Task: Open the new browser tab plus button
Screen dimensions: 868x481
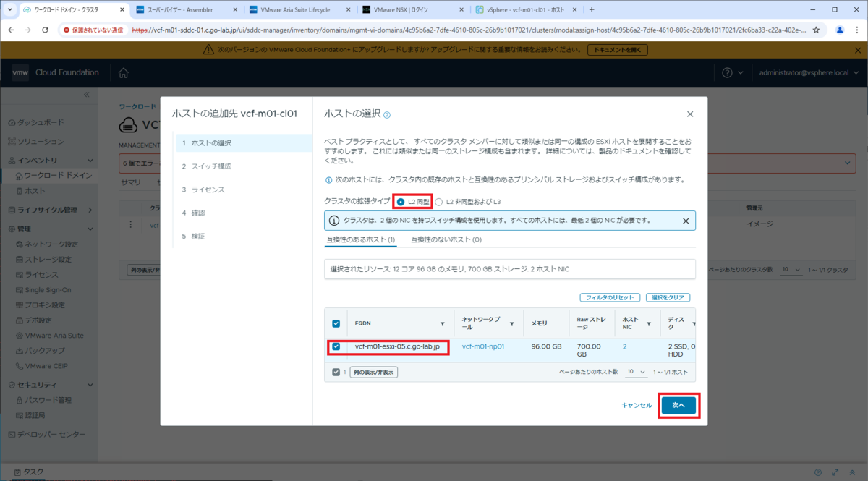Action: click(592, 10)
